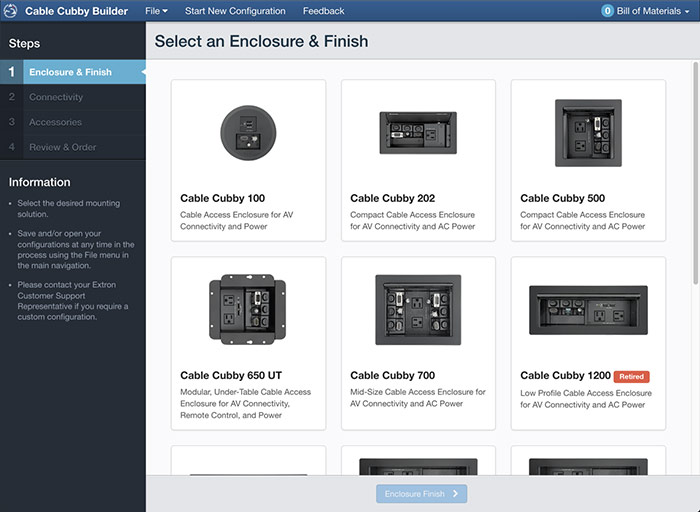The height and width of the screenshot is (512, 700).
Task: Click the Extron logo icon
Action: [x=10, y=11]
